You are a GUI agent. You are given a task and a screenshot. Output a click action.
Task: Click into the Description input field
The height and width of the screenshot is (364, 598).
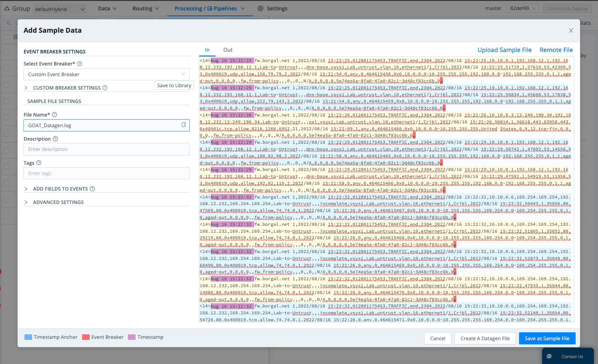click(x=106, y=149)
